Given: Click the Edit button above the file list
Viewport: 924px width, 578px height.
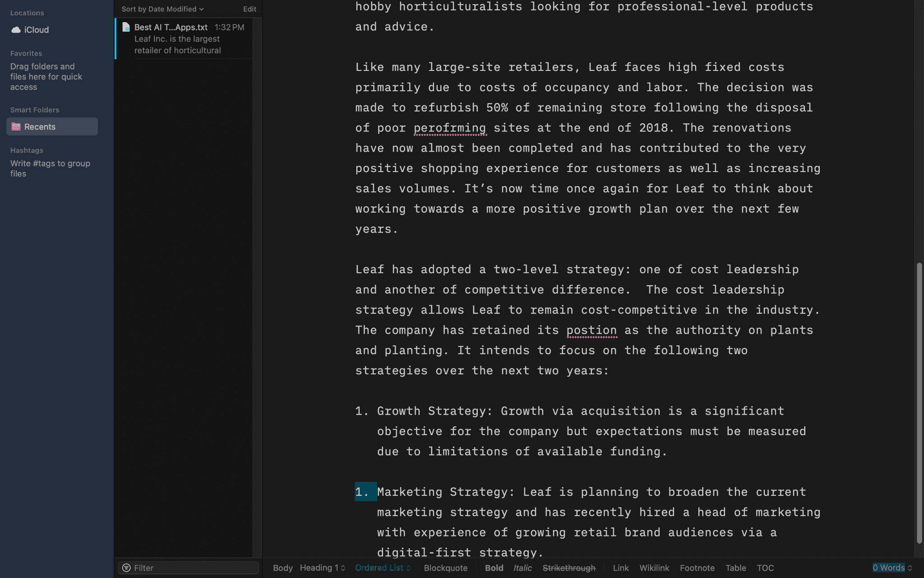Looking at the screenshot, I should point(249,9).
